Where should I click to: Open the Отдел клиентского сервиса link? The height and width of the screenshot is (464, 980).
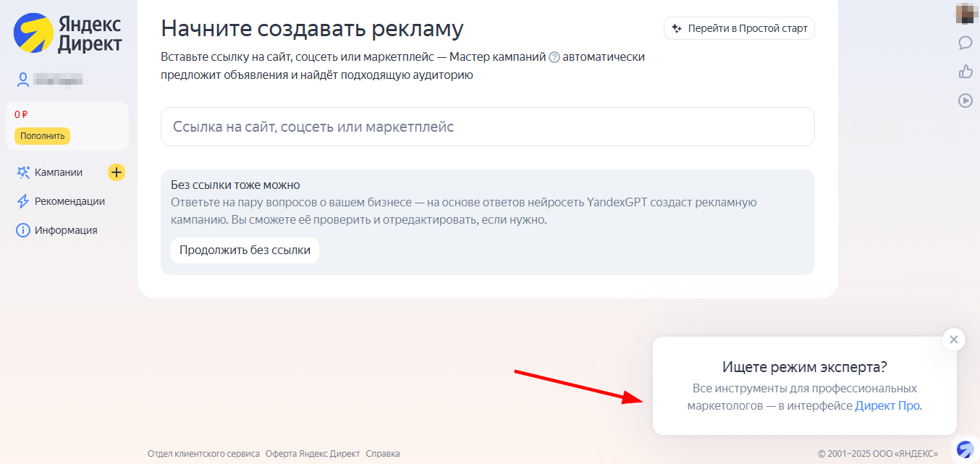pyautogui.click(x=203, y=454)
